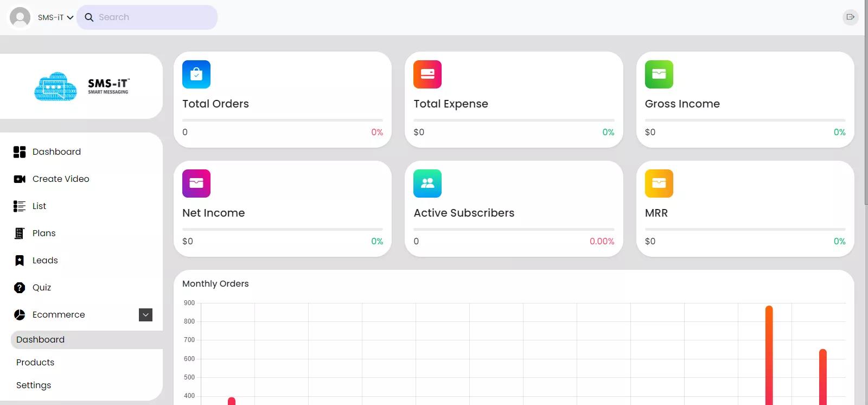Open Ecommerce in the sidebar
Image resolution: width=868 pixels, height=405 pixels.
pyautogui.click(x=59, y=315)
